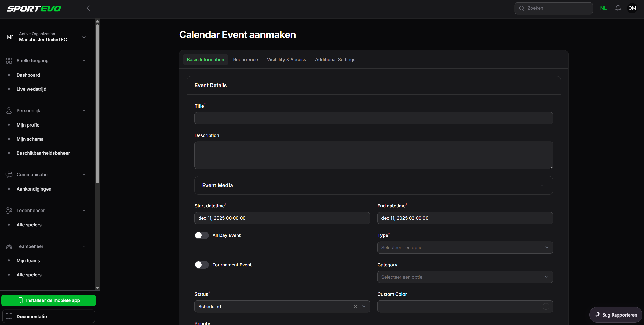Click Installeer de mobiele app

[x=49, y=300]
